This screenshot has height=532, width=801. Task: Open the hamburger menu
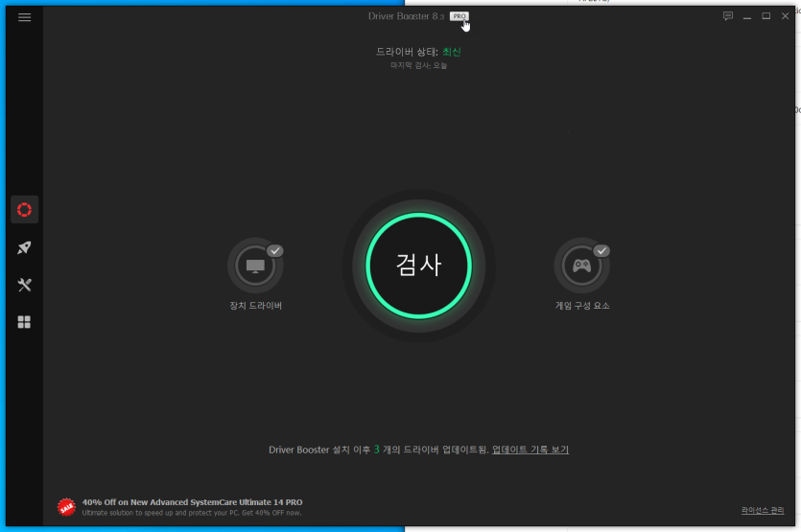25,17
